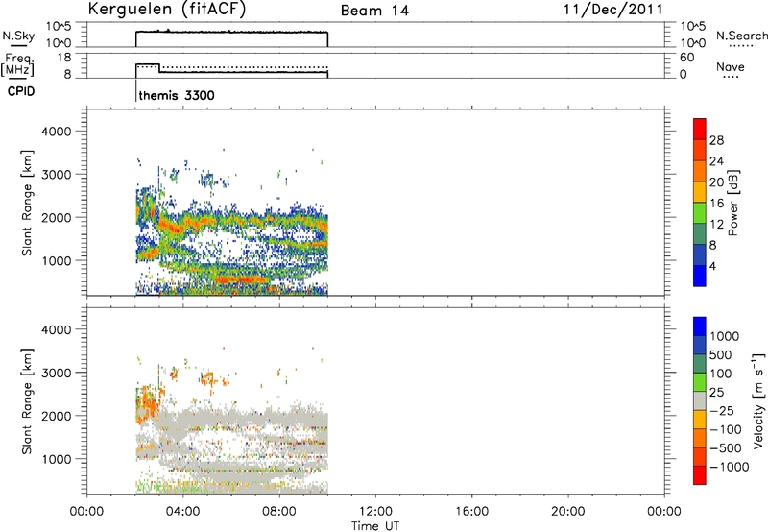Click the '4000' tick on power panel
The width and height of the screenshot is (768, 532).
[x=56, y=132]
